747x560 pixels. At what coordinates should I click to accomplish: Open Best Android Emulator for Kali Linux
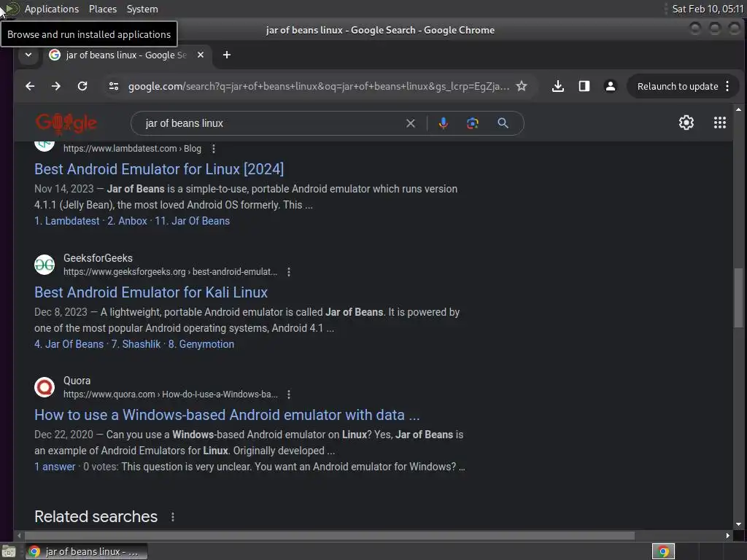(x=151, y=292)
